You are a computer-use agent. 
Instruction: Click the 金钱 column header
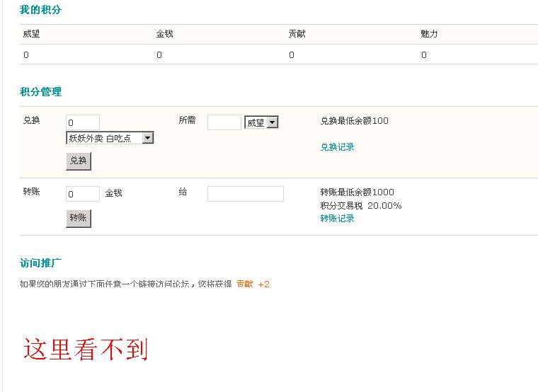tap(164, 34)
